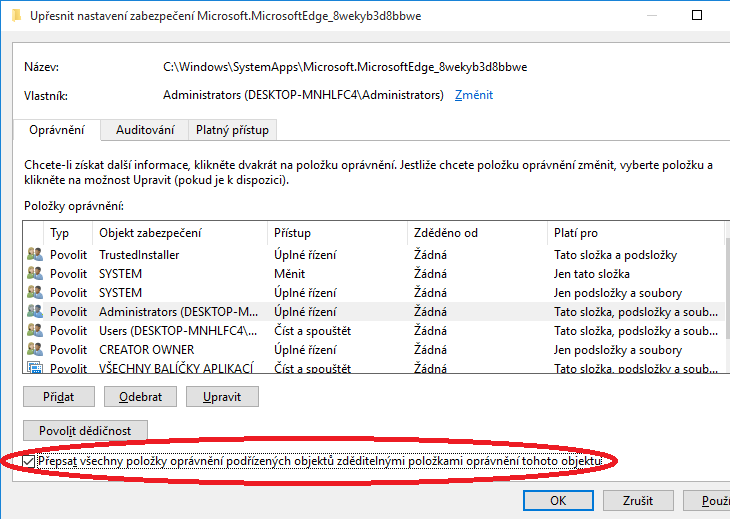Maximize the security settings window
Image resolution: width=730 pixels, height=519 pixels.
pyautogui.click(x=697, y=15)
